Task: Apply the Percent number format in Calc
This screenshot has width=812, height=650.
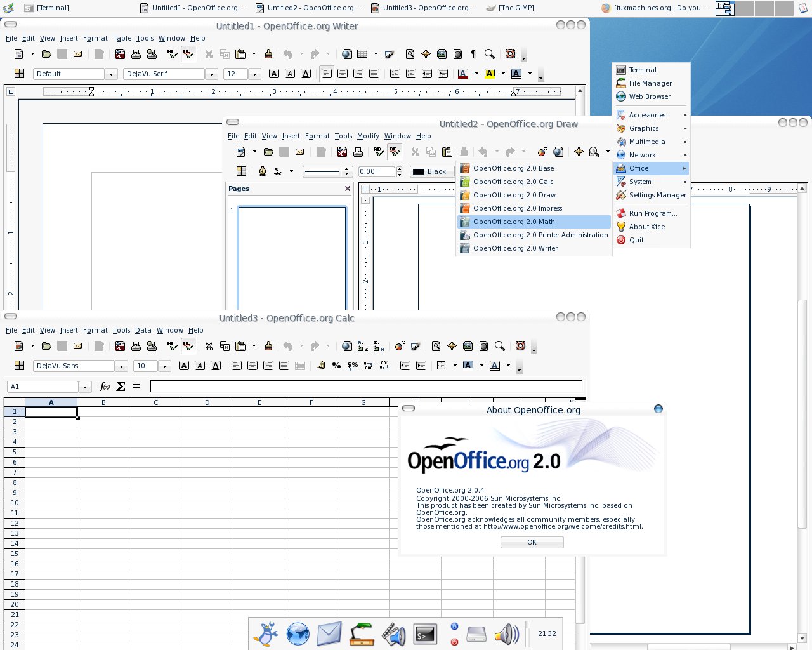Action: click(x=336, y=366)
